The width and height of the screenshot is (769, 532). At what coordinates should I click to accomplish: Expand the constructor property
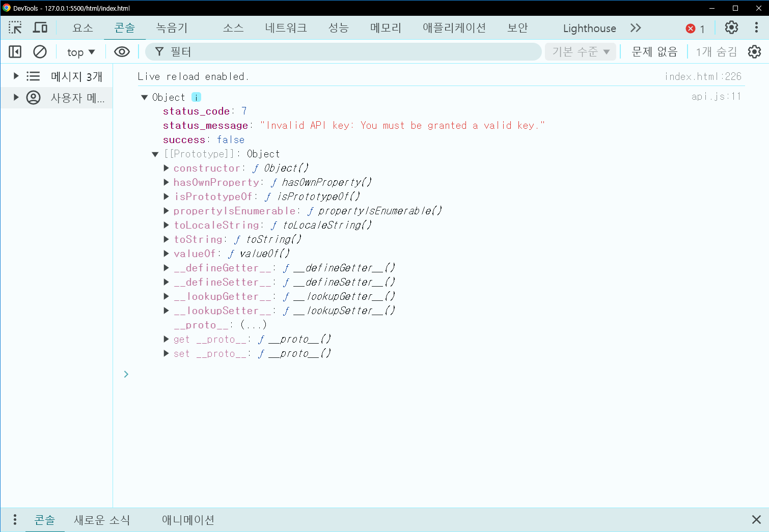(166, 168)
